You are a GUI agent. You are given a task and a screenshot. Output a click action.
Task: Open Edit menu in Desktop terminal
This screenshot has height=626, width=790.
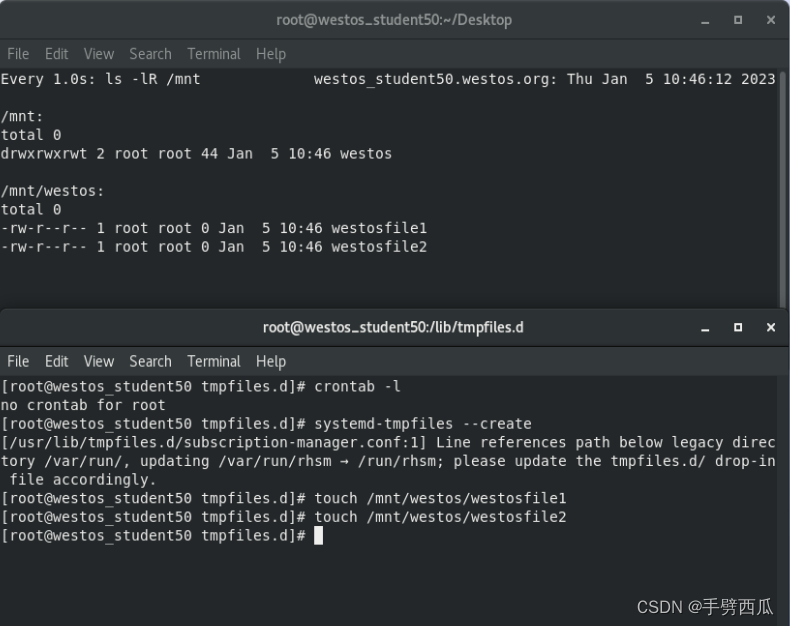coord(56,54)
